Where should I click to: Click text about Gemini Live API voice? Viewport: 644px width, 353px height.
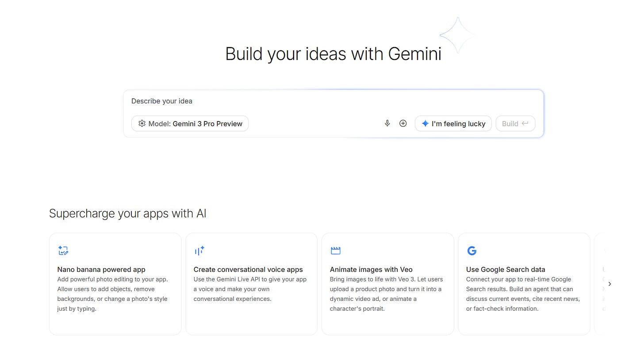click(250, 289)
